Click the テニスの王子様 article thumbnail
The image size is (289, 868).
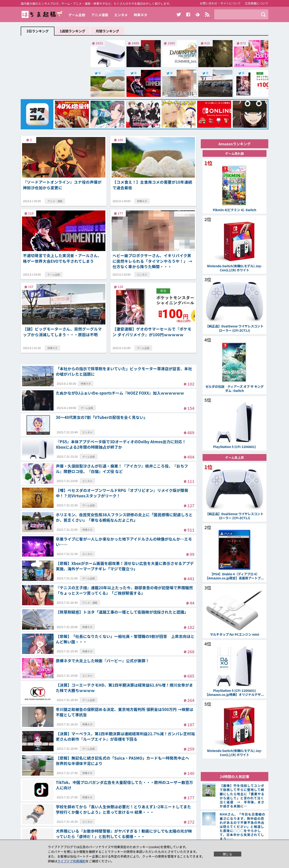[38, 595]
